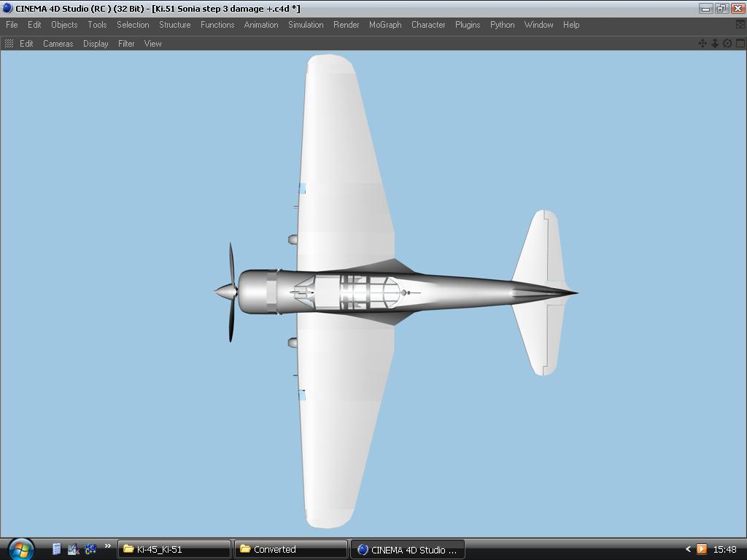Restore down the Cinema 4D window
Screen dimensions: 747x560
tap(721, 9)
